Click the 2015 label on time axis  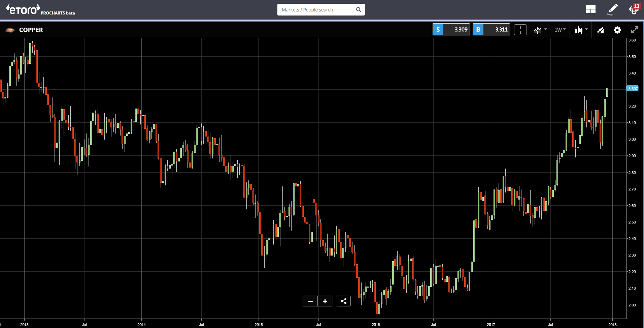tap(259, 325)
